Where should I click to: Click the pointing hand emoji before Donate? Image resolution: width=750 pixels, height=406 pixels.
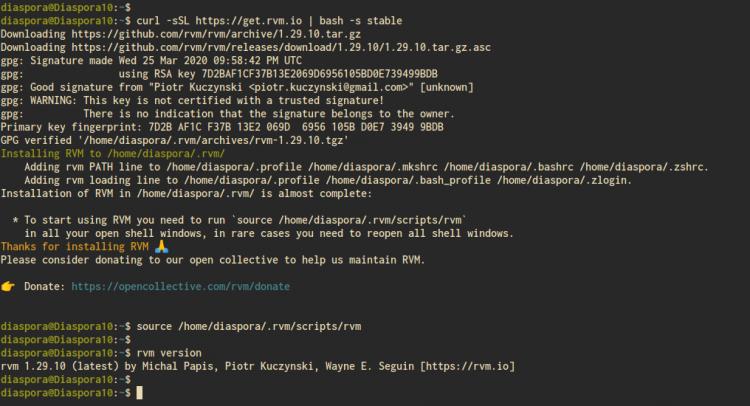(x=7, y=286)
